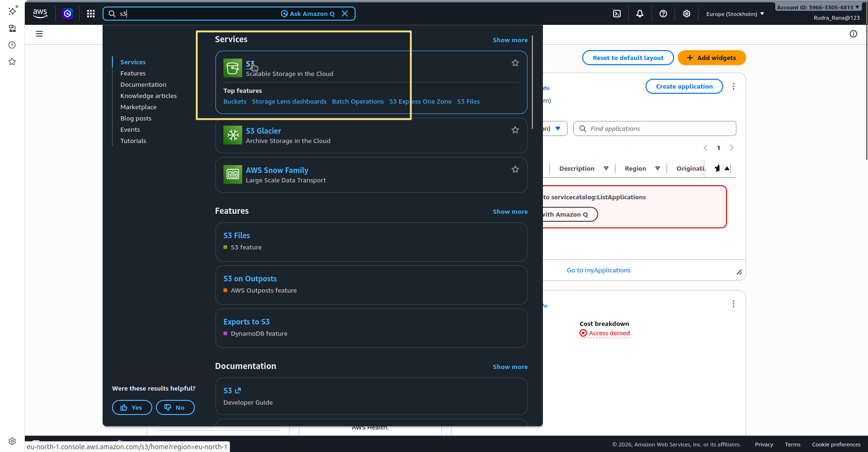Select Features in search categories
Screen dimensions: 868x452
point(133,73)
